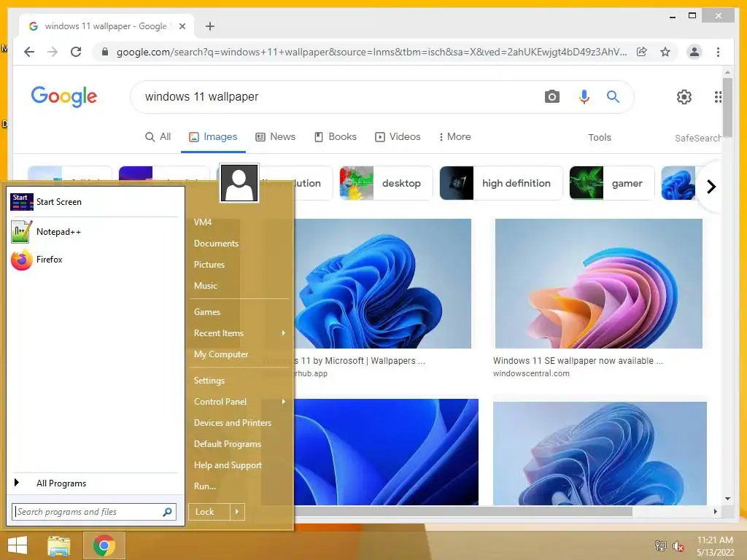Click the muted volume tray icon
Screen dimensions: 747x560
pyautogui.click(x=678, y=546)
